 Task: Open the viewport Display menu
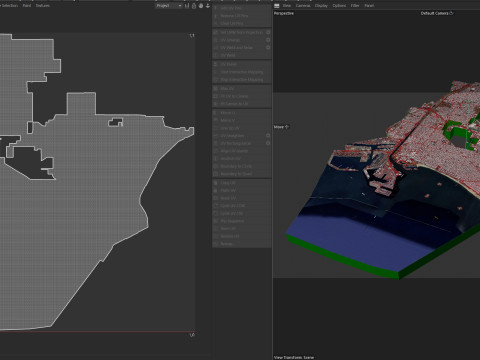click(321, 6)
